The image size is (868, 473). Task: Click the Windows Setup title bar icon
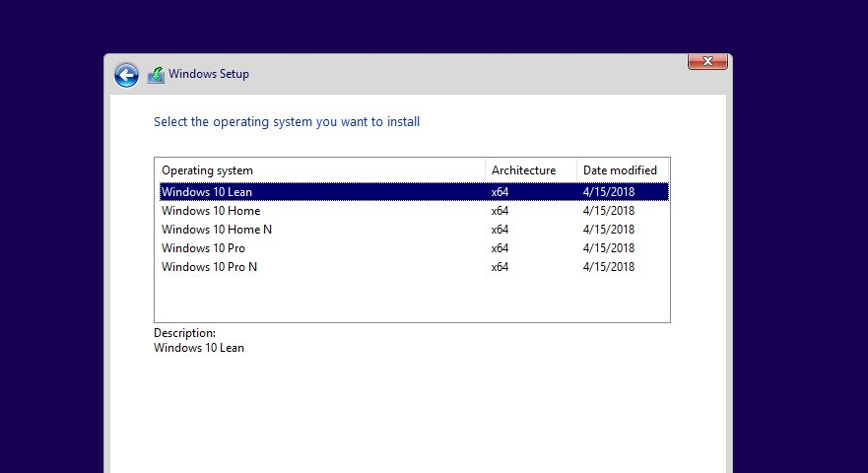[x=156, y=75]
